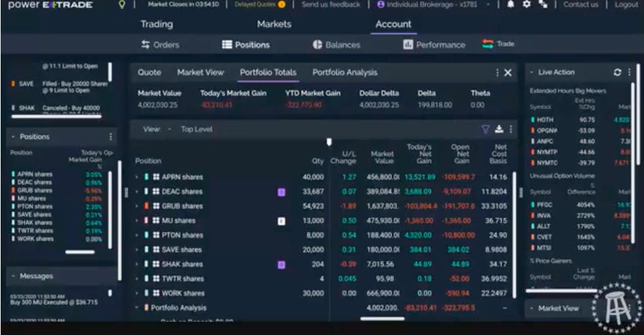The height and width of the screenshot is (335, 644).
Task: Collapse the Portfolio Analysis row
Action: 137,307
